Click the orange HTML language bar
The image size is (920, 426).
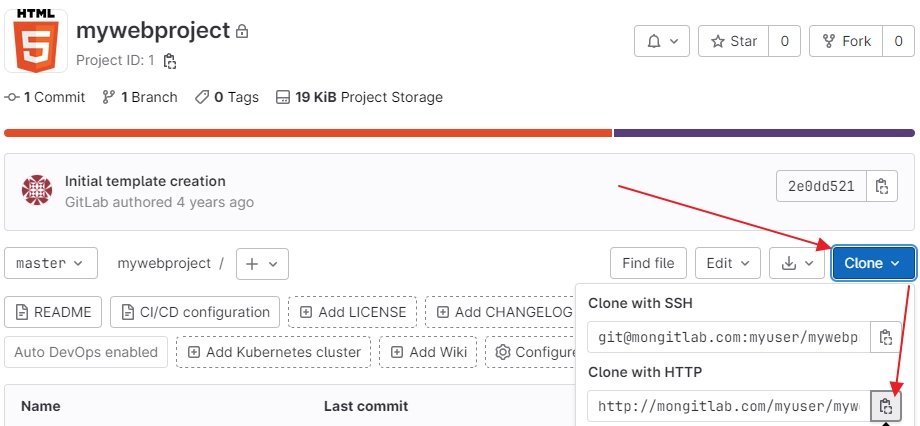coord(307,132)
